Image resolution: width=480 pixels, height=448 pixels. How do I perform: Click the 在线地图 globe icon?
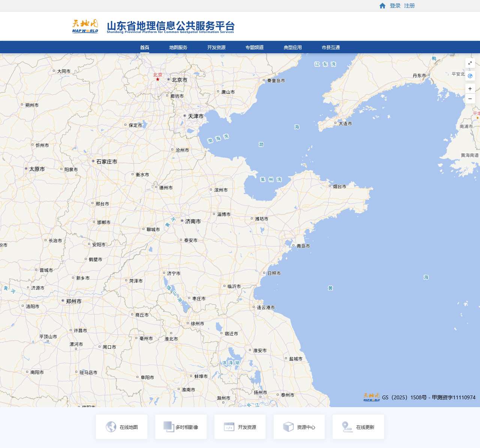click(111, 427)
